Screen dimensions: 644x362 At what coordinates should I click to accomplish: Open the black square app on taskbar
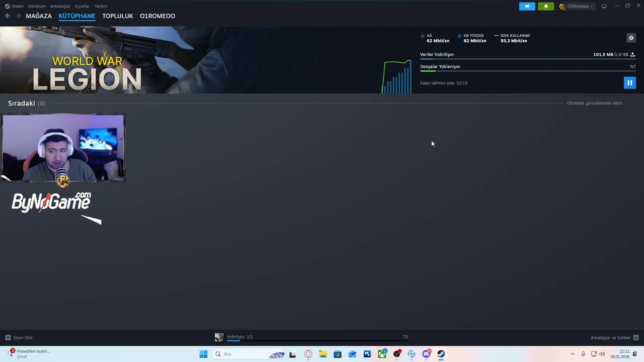(x=292, y=354)
